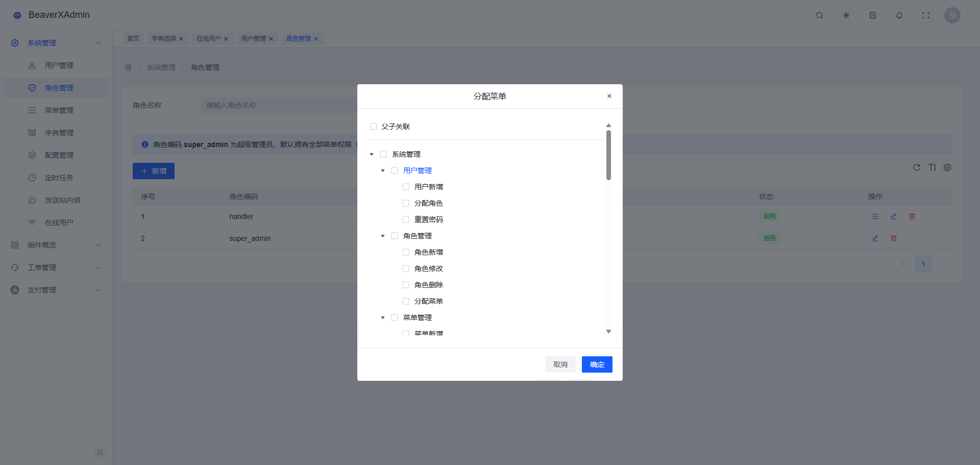
Task: Open notifications bell icon
Action: pyautogui.click(x=899, y=15)
